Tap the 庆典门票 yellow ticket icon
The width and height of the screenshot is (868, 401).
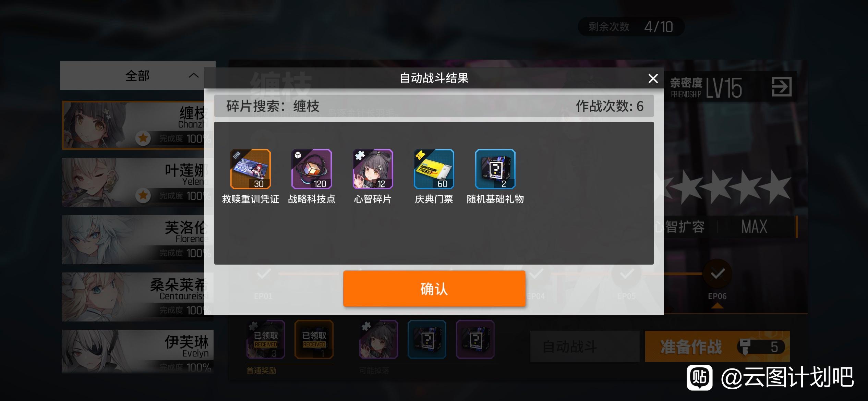(x=434, y=169)
